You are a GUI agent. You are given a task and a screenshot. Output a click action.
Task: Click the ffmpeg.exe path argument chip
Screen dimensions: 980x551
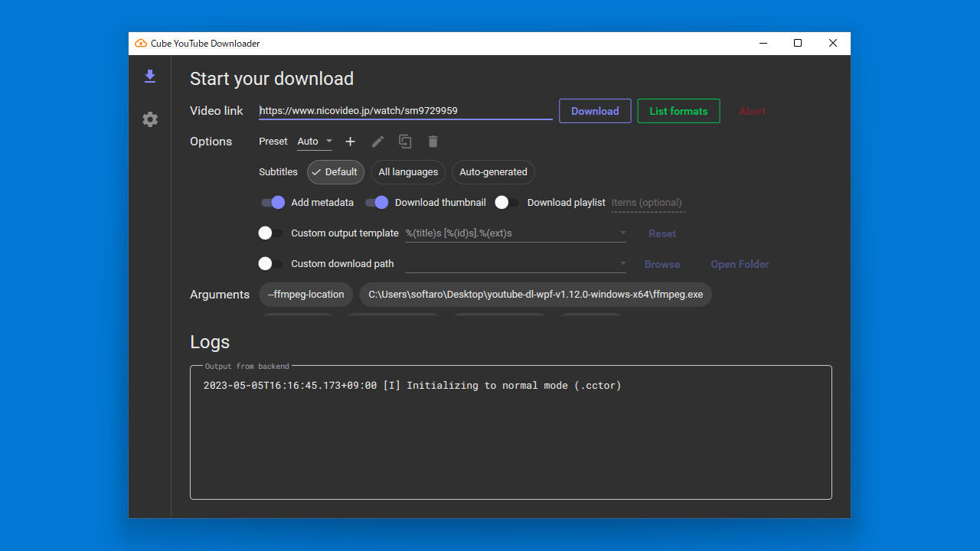pos(536,295)
